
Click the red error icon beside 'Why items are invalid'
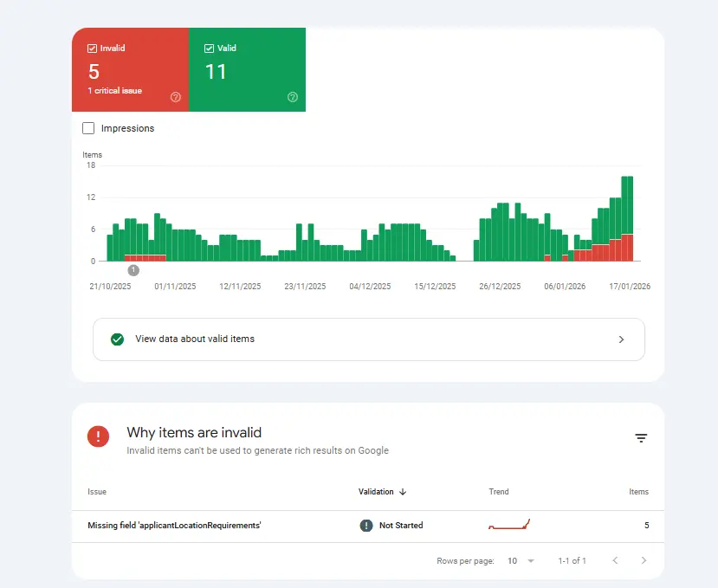click(x=99, y=436)
